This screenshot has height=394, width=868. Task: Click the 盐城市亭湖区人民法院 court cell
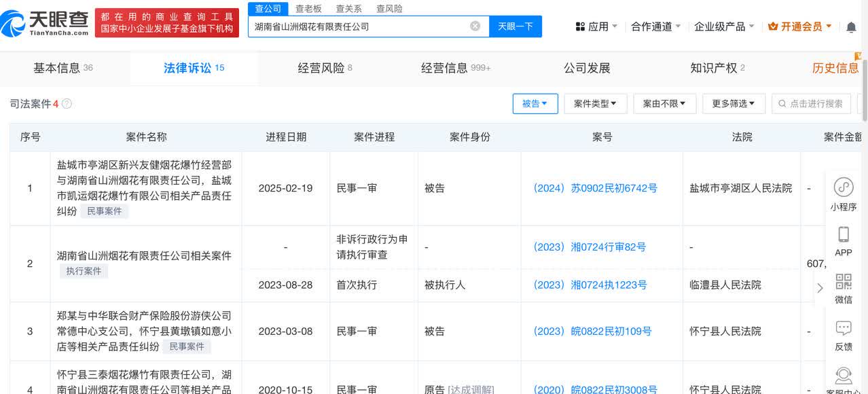click(741, 188)
